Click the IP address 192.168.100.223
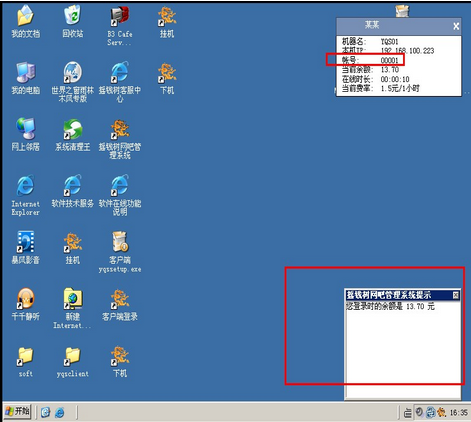The width and height of the screenshot is (471, 422). (407, 51)
